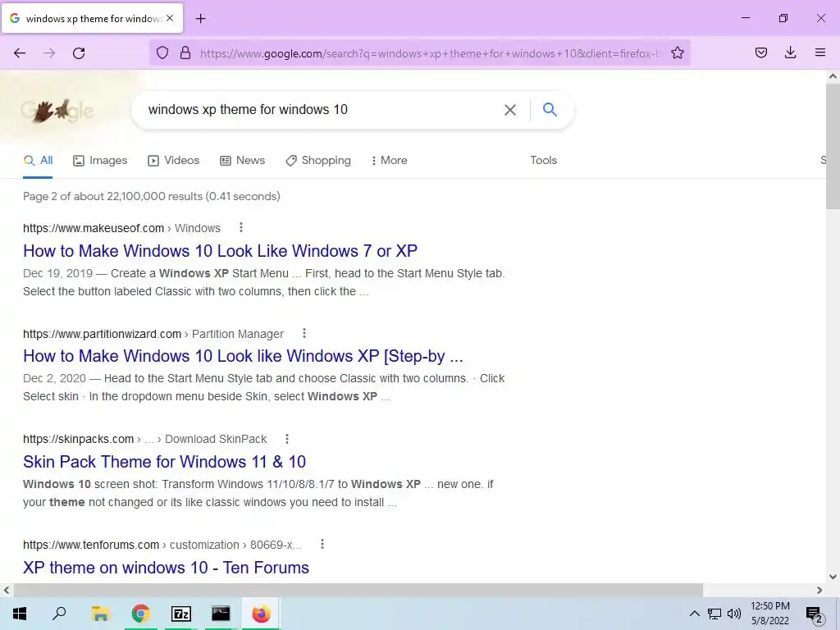Switch to the command prompt taskbar app
The width and height of the screenshot is (840, 630).
(221, 614)
